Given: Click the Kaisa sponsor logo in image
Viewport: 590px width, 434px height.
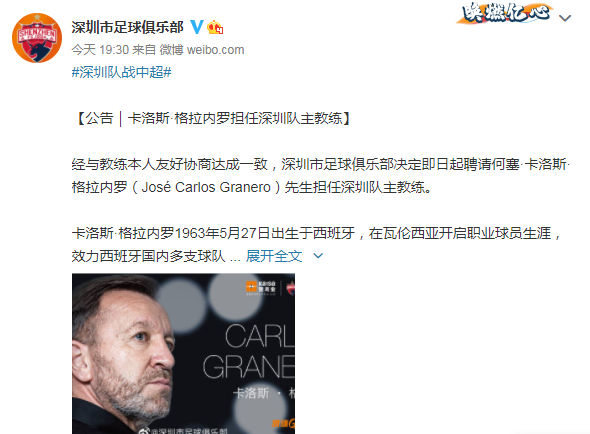Looking at the screenshot, I should [261, 288].
